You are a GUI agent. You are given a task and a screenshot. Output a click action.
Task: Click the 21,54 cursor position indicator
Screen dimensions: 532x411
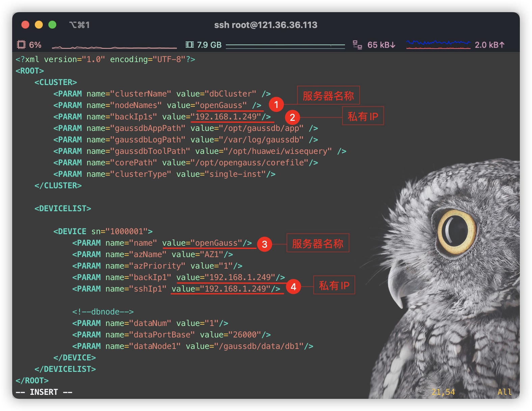point(443,392)
